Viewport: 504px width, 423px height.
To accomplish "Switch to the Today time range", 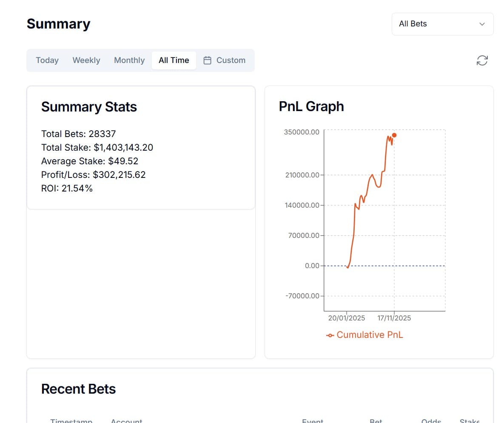I will tap(47, 60).
